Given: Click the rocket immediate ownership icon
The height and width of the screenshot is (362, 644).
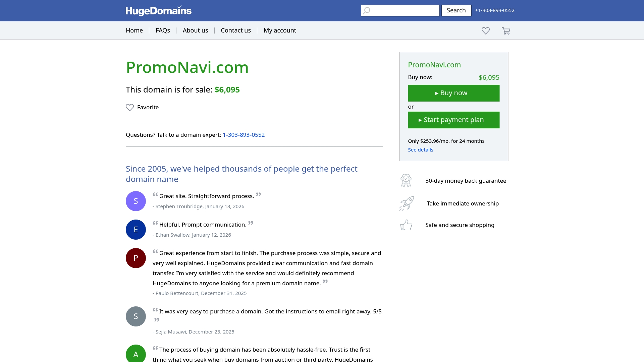Looking at the screenshot, I should click(407, 203).
